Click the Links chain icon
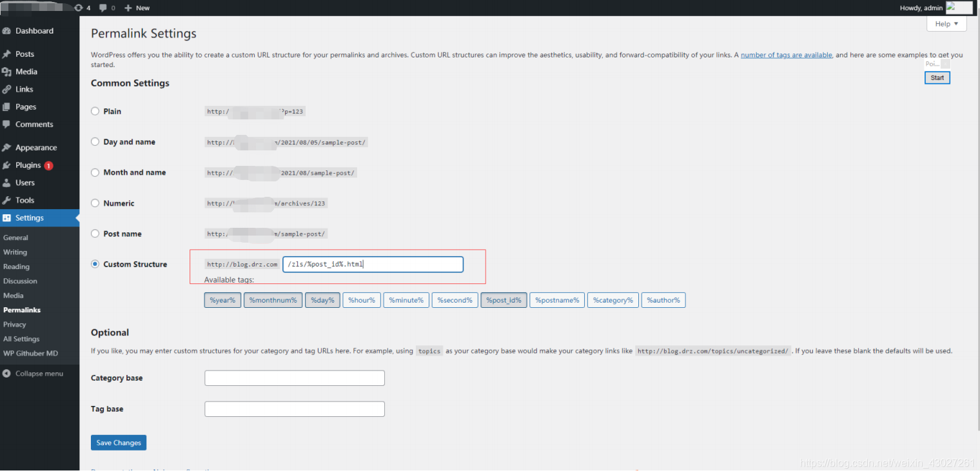Image resolution: width=980 pixels, height=475 pixels. 6,89
